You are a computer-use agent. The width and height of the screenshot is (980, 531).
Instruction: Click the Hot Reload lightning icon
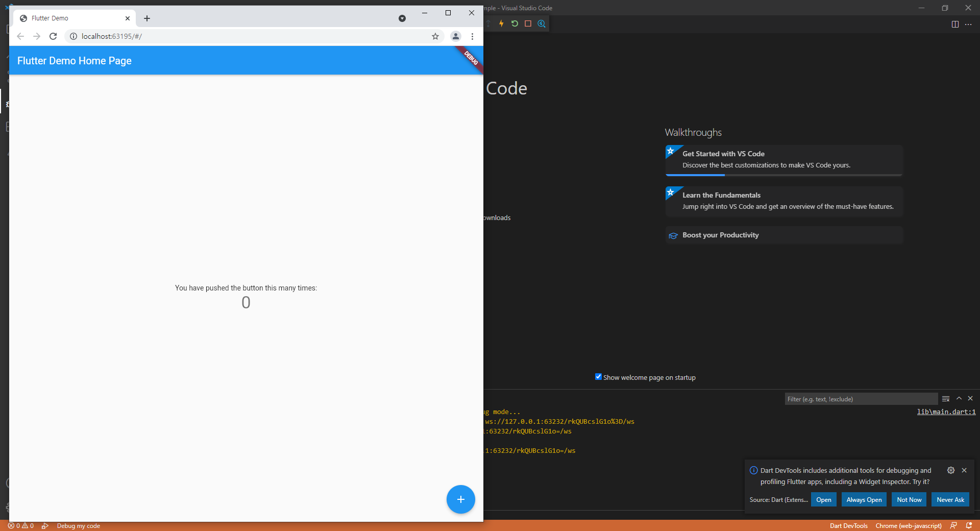[501, 23]
